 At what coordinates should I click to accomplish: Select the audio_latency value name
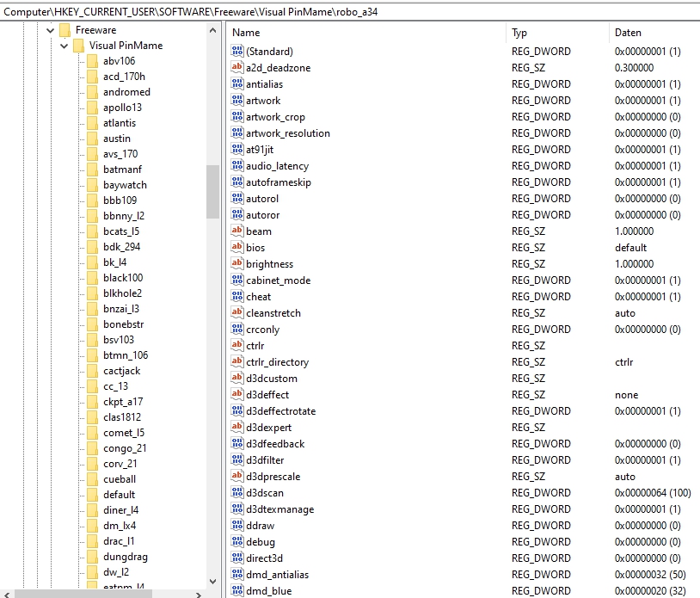click(x=277, y=166)
